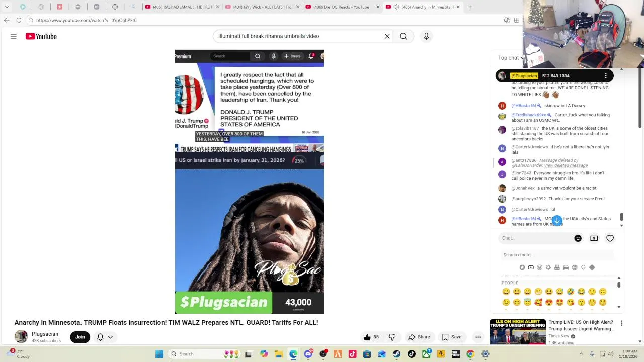644x362 pixels.
Task: Close the Anarchy In Minnesota tab
Action: (458, 7)
